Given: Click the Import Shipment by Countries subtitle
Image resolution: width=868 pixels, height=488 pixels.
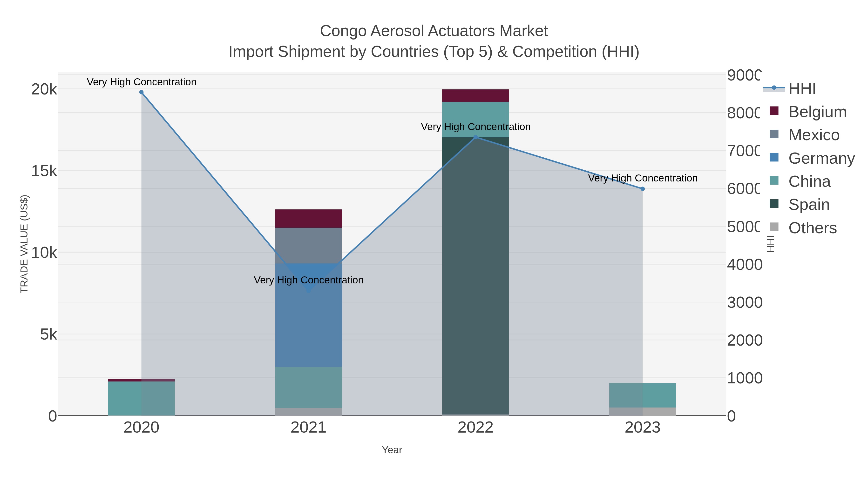Looking at the screenshot, I should (x=434, y=52).
